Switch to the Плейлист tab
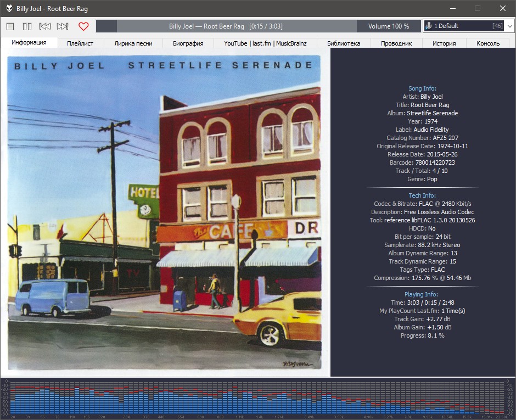This screenshot has height=420, width=516. 80,43
